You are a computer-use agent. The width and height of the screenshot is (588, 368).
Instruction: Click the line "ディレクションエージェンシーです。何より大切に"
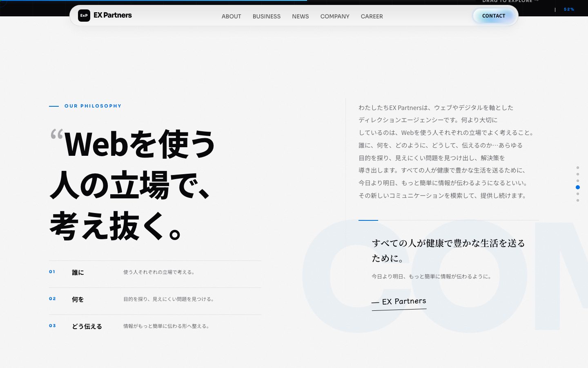click(x=428, y=120)
